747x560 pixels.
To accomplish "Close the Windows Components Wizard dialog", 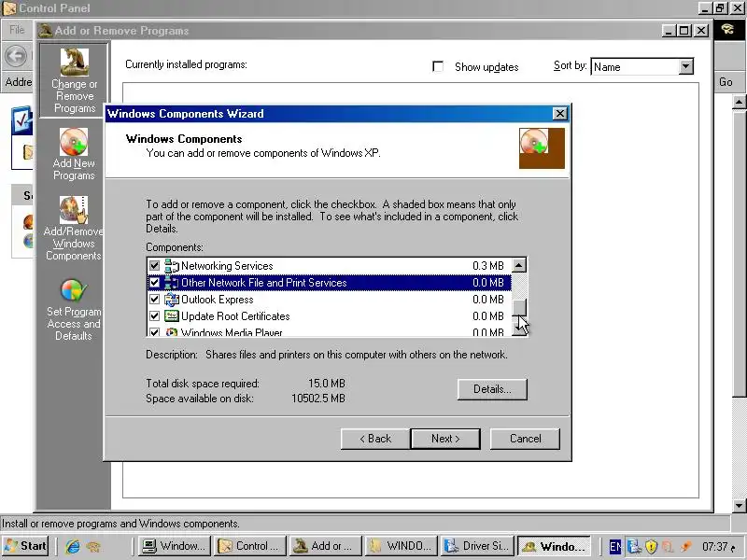I will 559,114.
